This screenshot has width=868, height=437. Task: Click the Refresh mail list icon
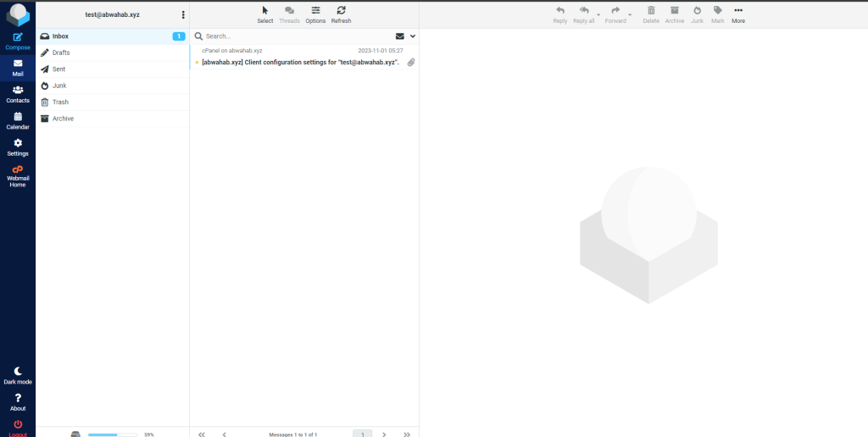[x=341, y=10]
